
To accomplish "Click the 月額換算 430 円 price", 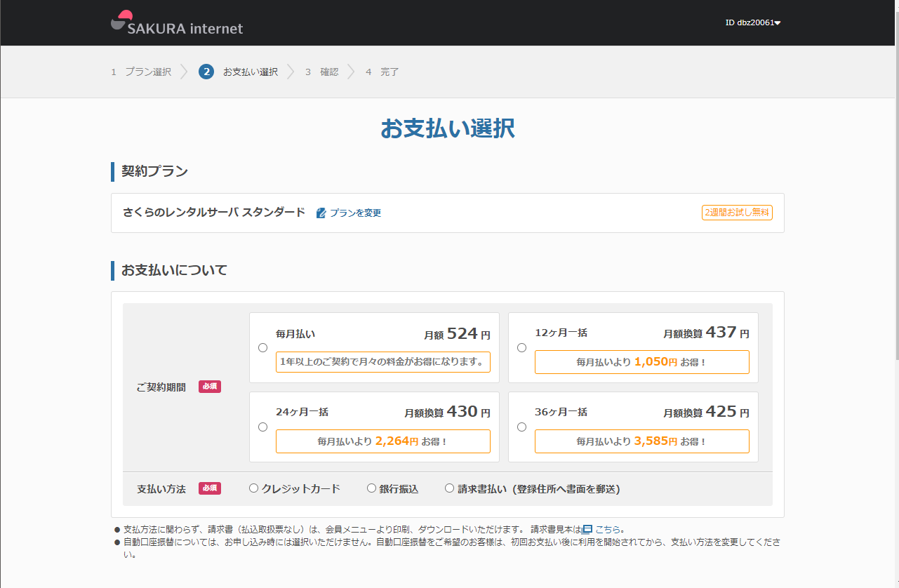I will (447, 413).
